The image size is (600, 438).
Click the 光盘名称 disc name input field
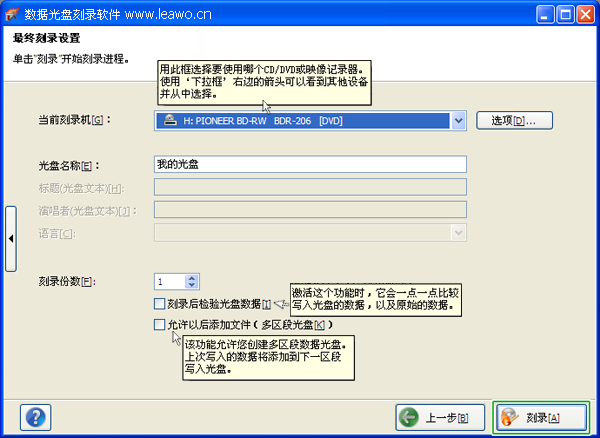tap(310, 164)
